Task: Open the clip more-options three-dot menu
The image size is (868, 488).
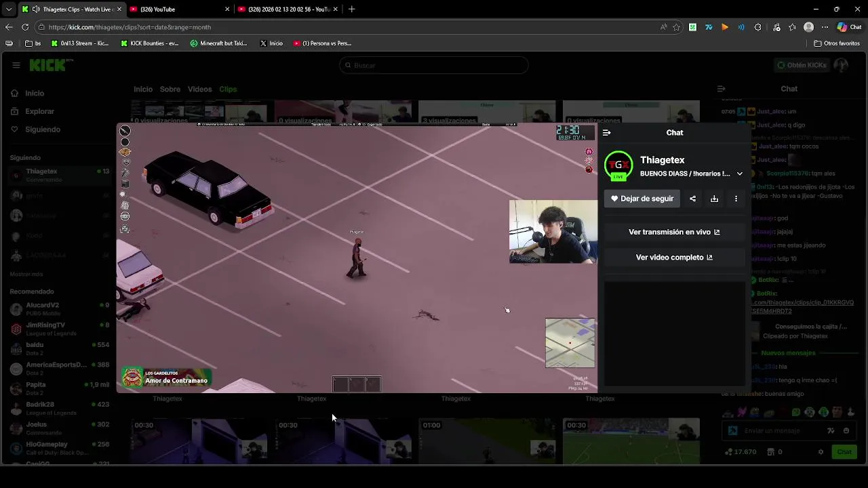Action: [736, 199]
